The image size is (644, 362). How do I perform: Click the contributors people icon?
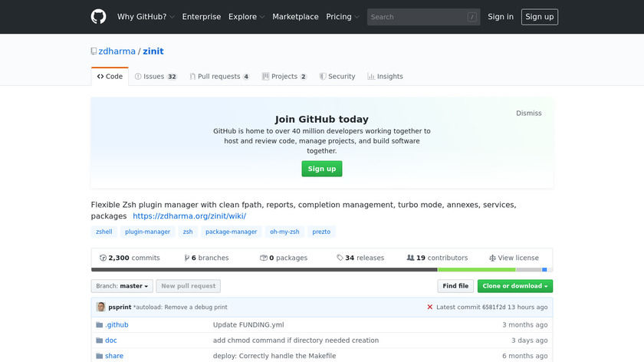click(410, 258)
